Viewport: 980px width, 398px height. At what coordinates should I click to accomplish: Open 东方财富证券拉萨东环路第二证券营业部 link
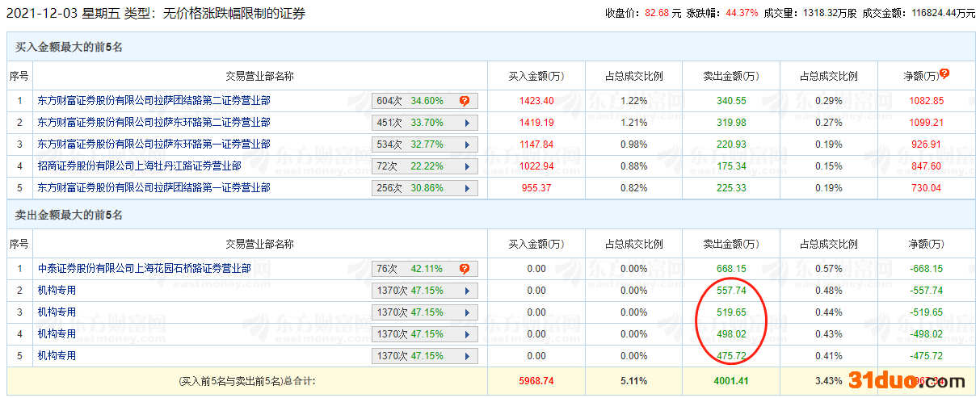click(x=154, y=123)
